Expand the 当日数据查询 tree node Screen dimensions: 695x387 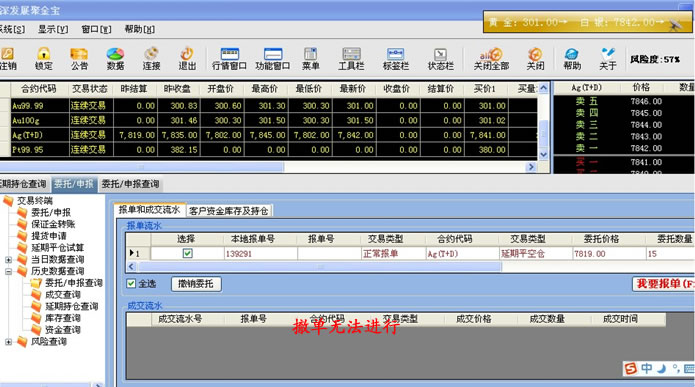[8, 259]
